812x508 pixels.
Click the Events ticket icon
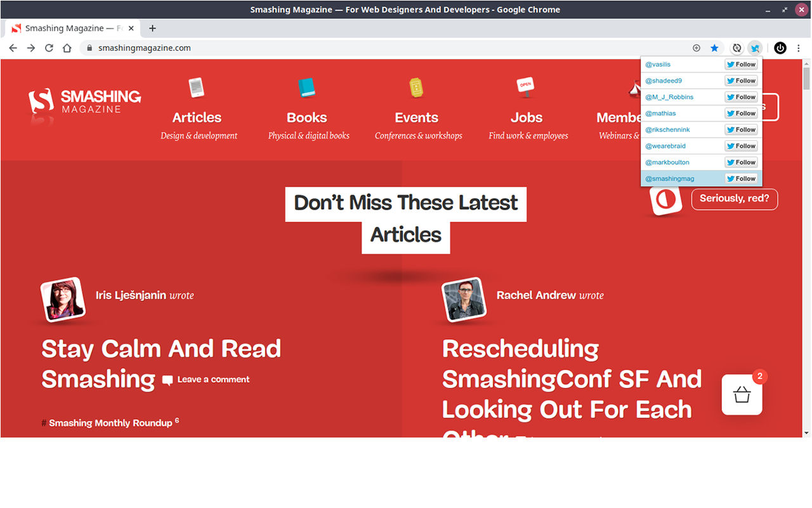click(416, 87)
